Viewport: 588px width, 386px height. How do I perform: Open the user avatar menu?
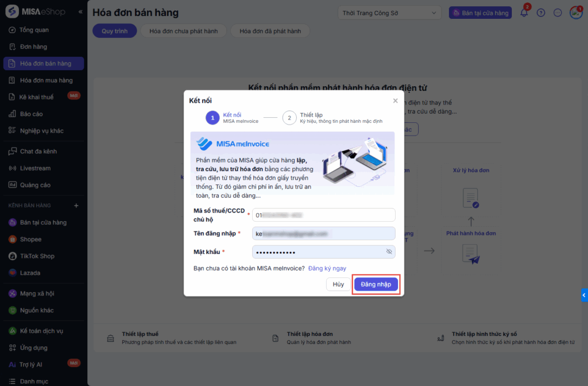click(575, 13)
